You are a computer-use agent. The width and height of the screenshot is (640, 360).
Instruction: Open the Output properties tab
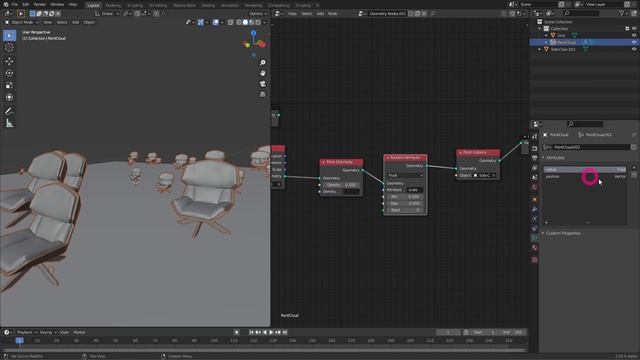tap(535, 158)
